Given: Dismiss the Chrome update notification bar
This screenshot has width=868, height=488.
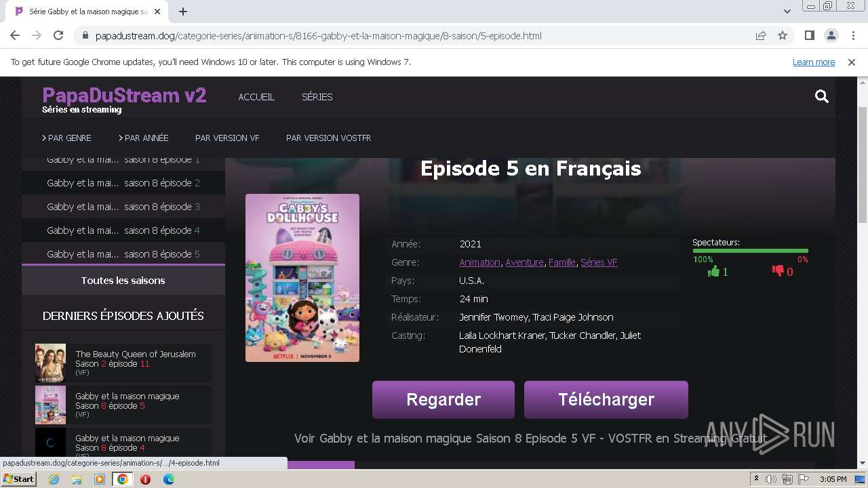Looking at the screenshot, I should pyautogui.click(x=852, y=62).
